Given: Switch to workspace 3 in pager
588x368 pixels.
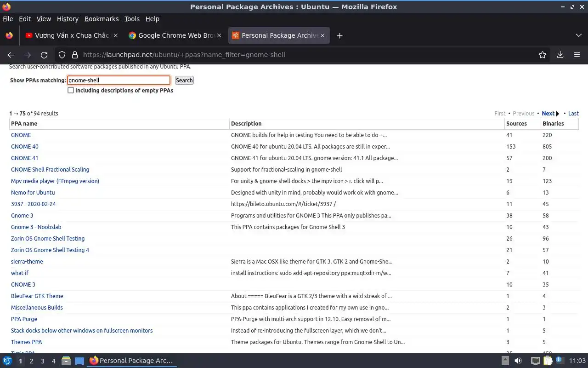Looking at the screenshot, I should coord(42,361).
